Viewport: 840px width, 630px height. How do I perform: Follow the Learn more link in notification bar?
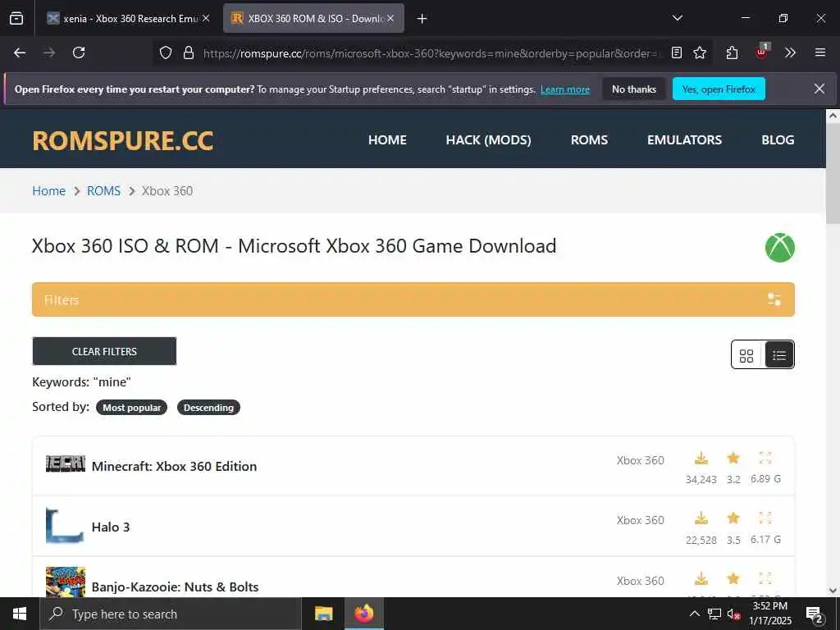565,89
